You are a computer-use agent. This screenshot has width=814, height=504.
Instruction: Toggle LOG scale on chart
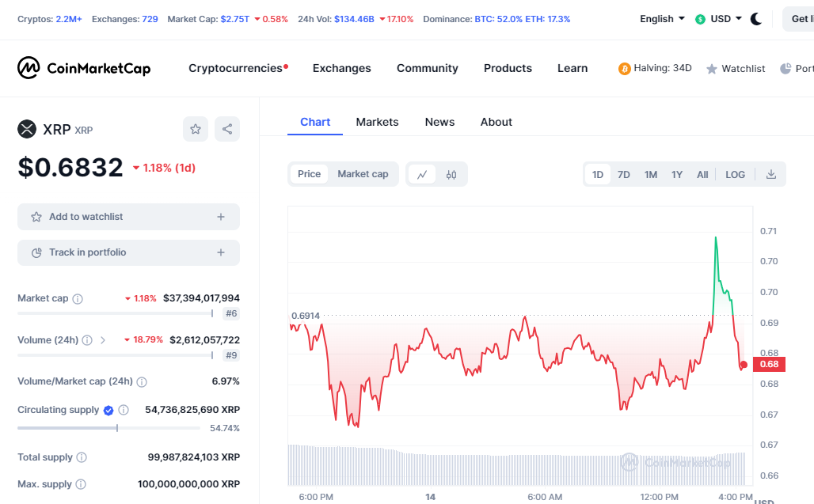point(735,175)
